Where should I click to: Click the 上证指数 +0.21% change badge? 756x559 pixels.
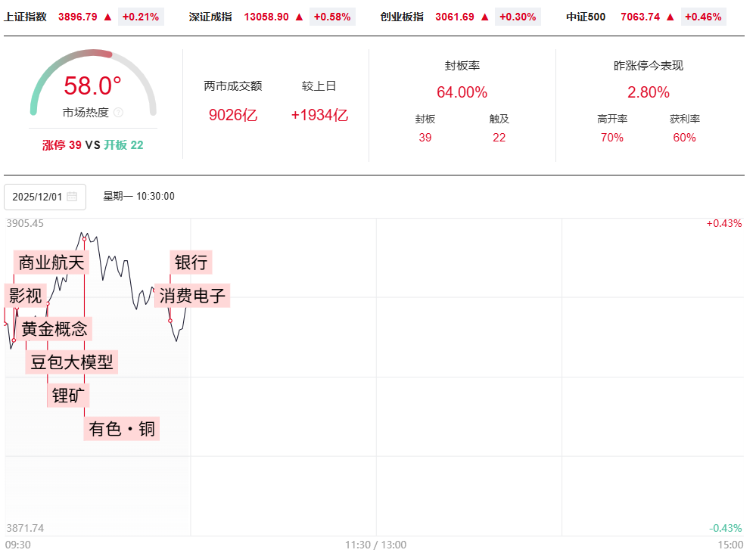coord(141,17)
